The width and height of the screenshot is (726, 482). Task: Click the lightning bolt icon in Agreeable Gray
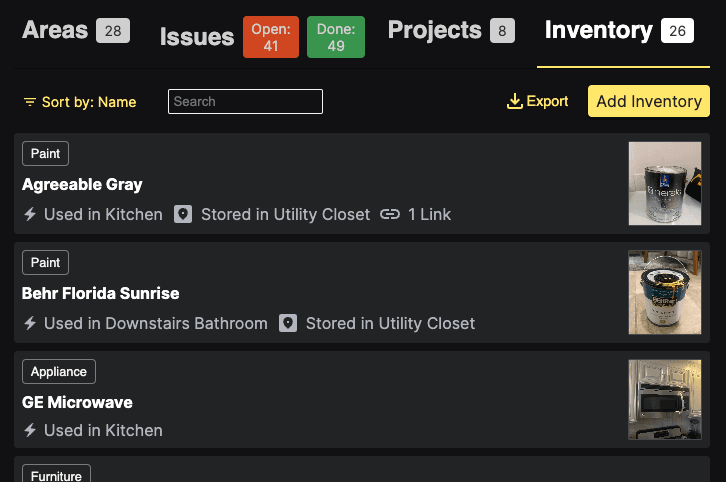[30, 214]
